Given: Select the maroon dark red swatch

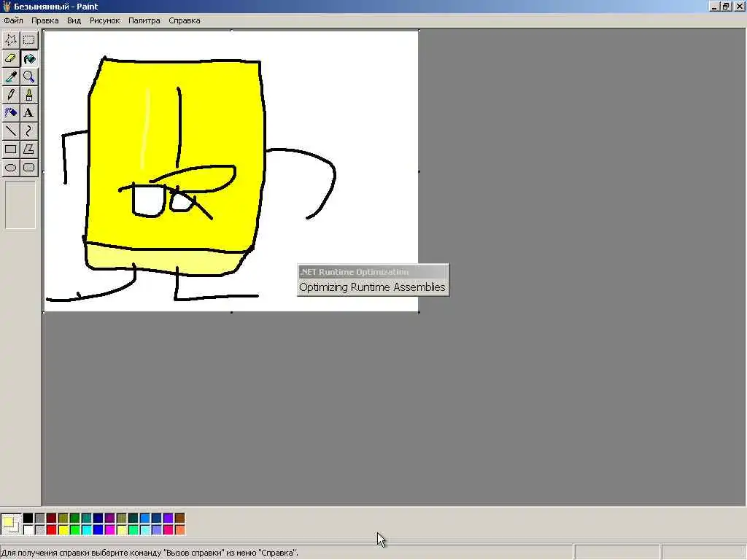Looking at the screenshot, I should 52,518.
